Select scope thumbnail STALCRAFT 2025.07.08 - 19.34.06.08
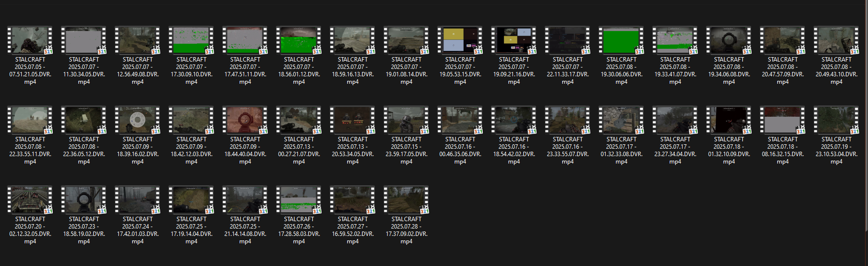The image size is (868, 266). pyautogui.click(x=729, y=40)
